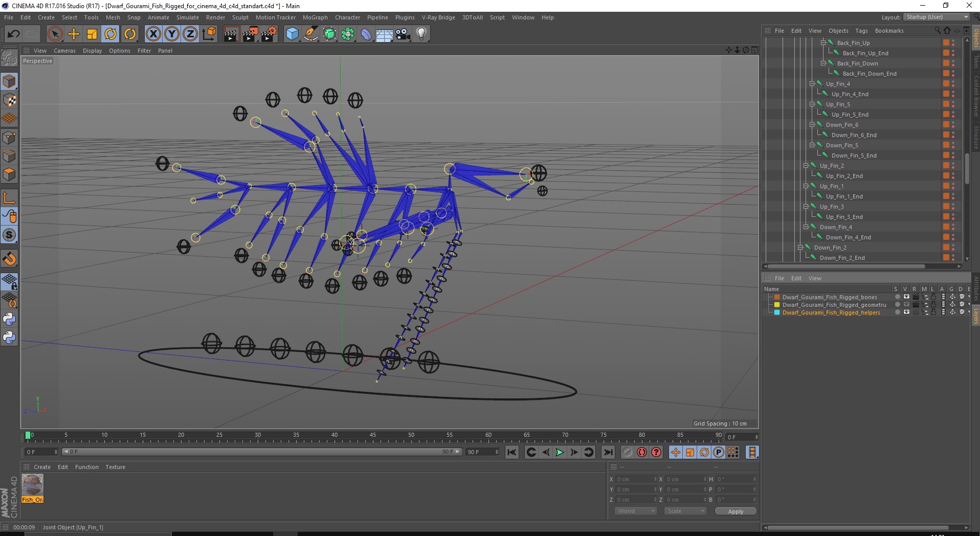The image size is (980, 536).
Task: Click the Tweak mouse icon in left sidebar
Action: (9, 216)
